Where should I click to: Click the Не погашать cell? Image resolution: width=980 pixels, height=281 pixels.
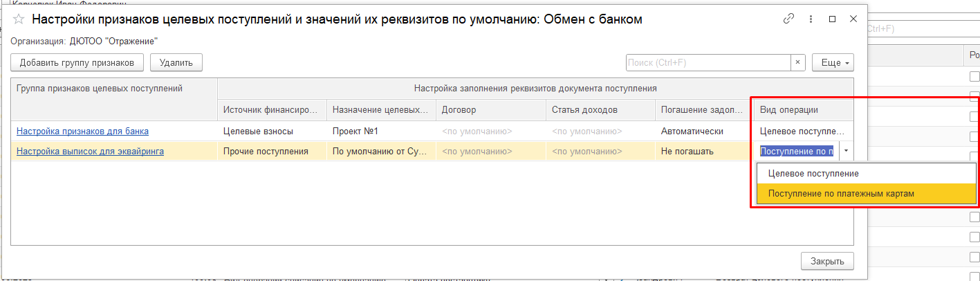click(702, 151)
